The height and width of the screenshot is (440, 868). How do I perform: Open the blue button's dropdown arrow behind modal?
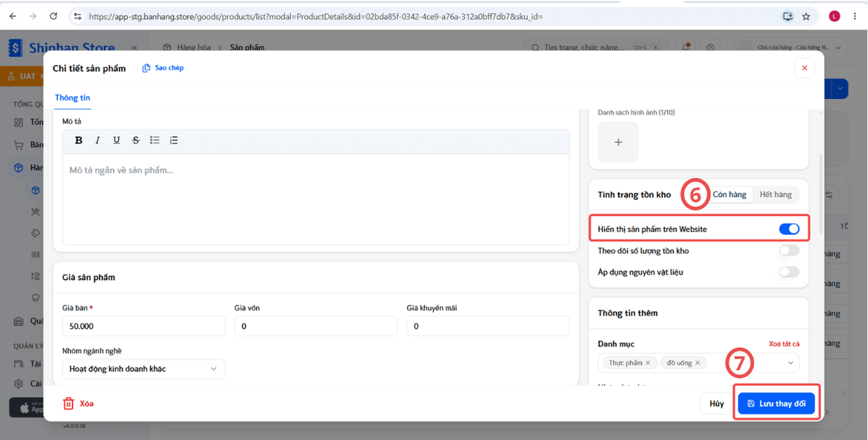point(841,89)
